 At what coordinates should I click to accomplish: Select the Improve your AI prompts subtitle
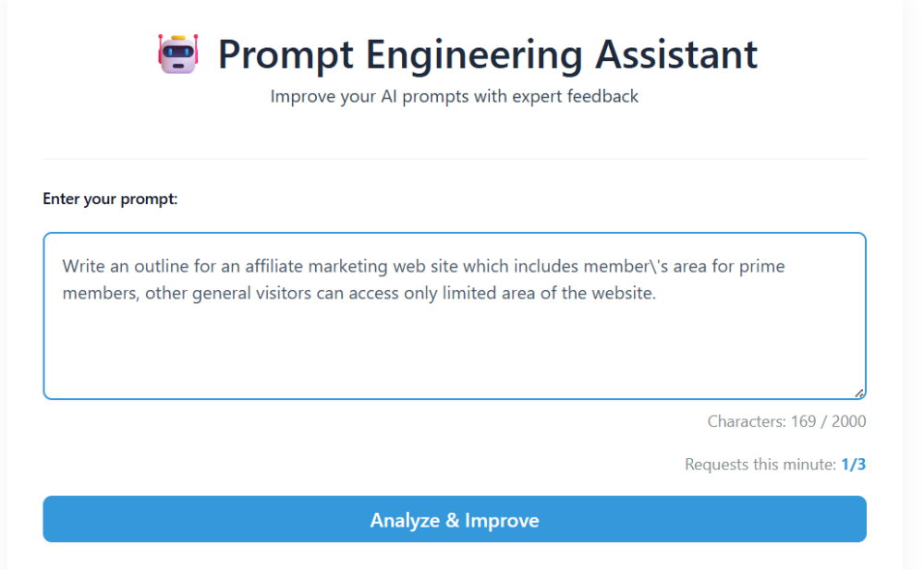point(454,96)
